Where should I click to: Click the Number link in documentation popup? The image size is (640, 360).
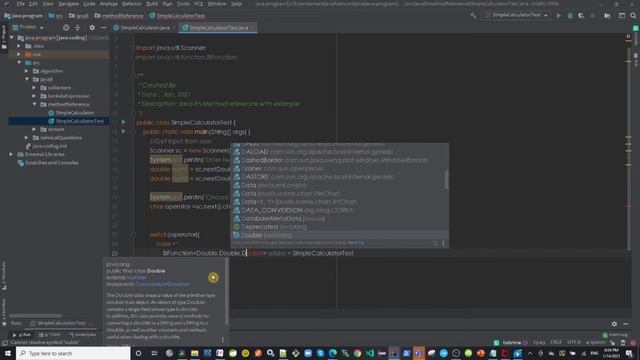click(x=136, y=278)
